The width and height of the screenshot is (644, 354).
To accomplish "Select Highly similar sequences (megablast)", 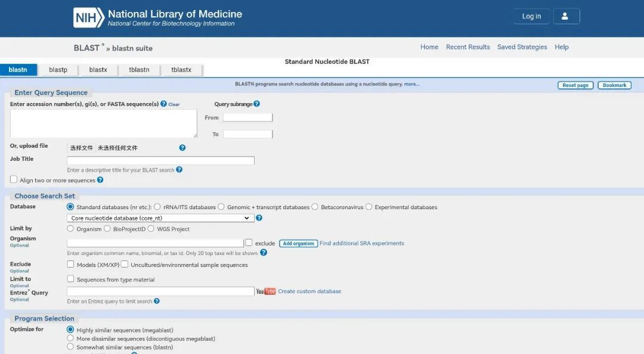I will coord(70,330).
